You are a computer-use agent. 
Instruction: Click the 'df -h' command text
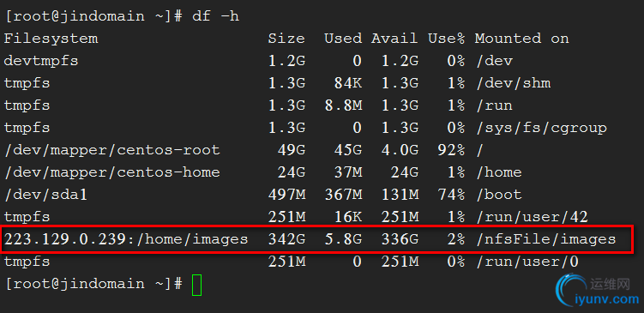[215, 17]
